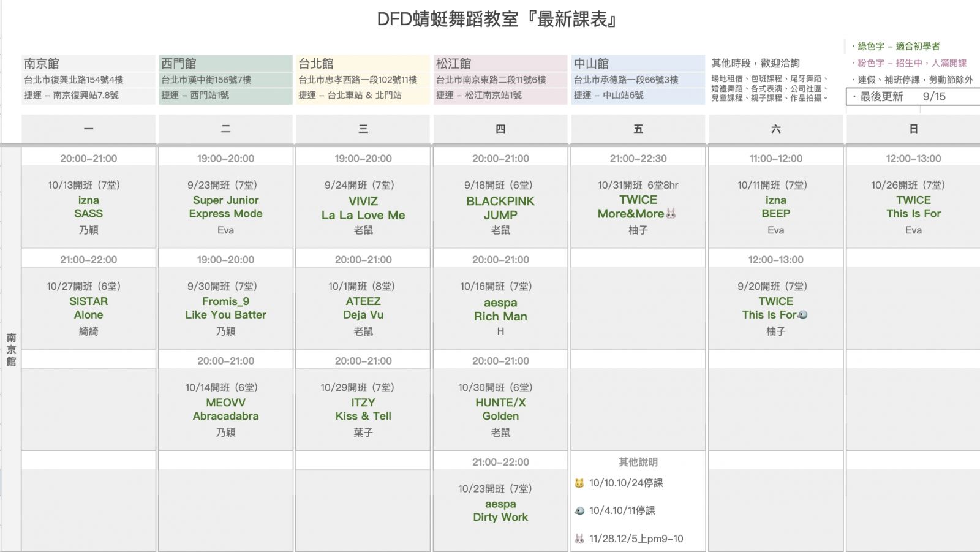Click the BLACKPINK class entry

[500, 202]
